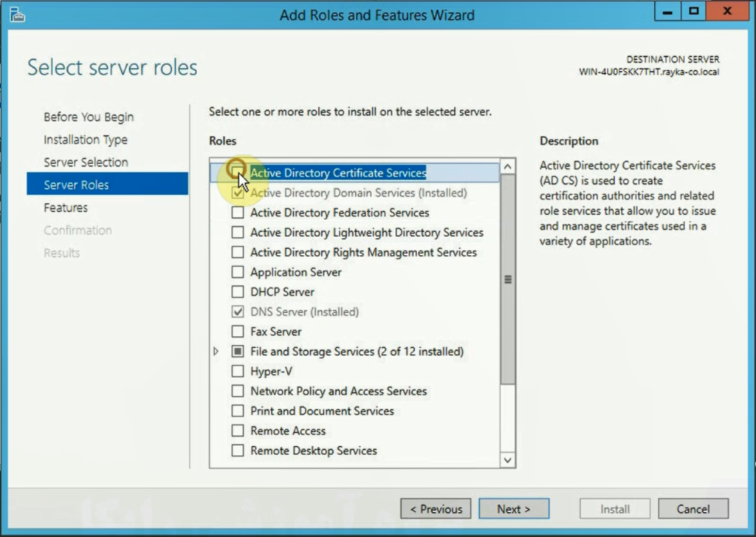
Task: Select the Application Server role label
Action: tap(296, 272)
